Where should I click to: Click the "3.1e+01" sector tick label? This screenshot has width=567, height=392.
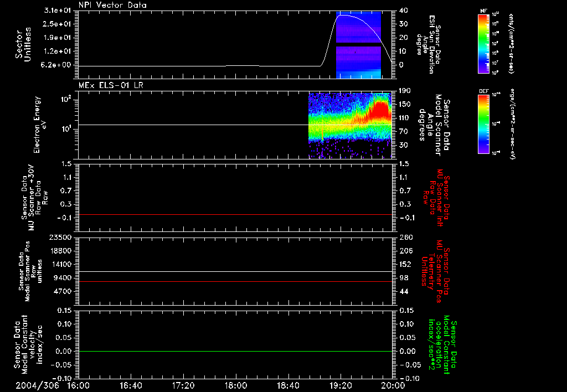[57, 11]
